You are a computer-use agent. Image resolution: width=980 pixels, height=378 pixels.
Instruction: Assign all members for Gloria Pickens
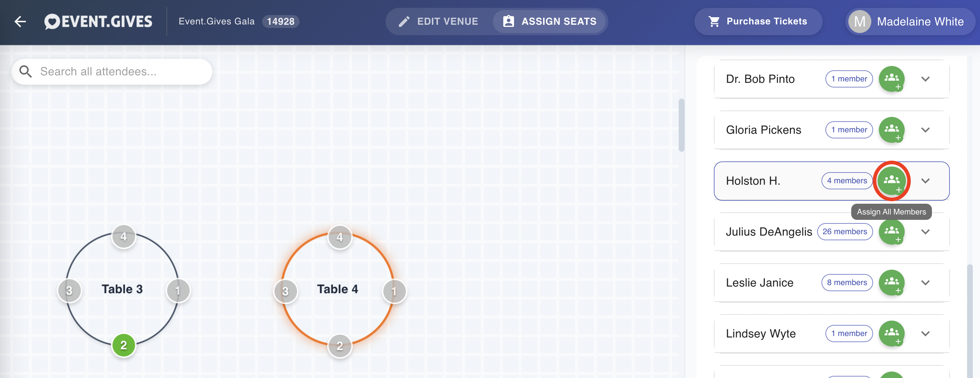pos(891,130)
